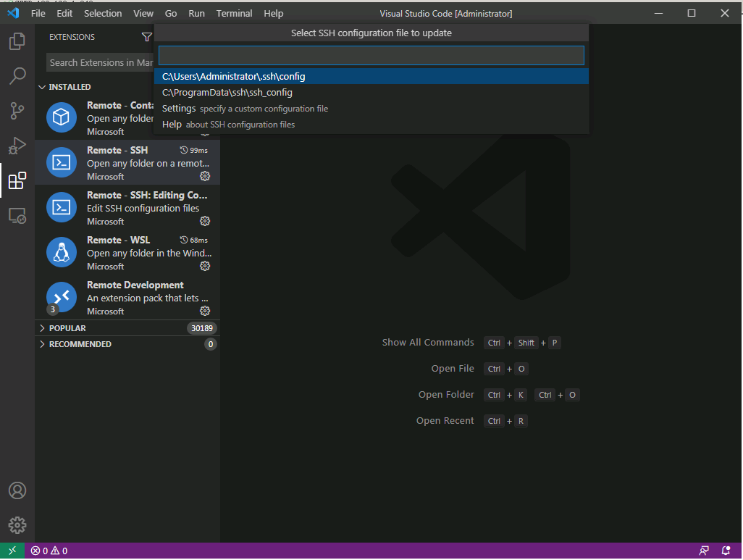Open the Extensions view icon

17,180
